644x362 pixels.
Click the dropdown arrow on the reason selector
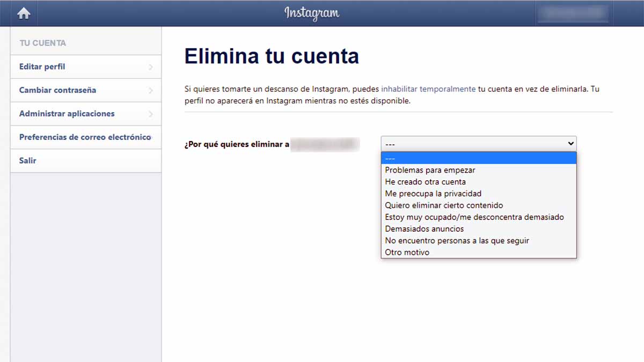pyautogui.click(x=570, y=143)
